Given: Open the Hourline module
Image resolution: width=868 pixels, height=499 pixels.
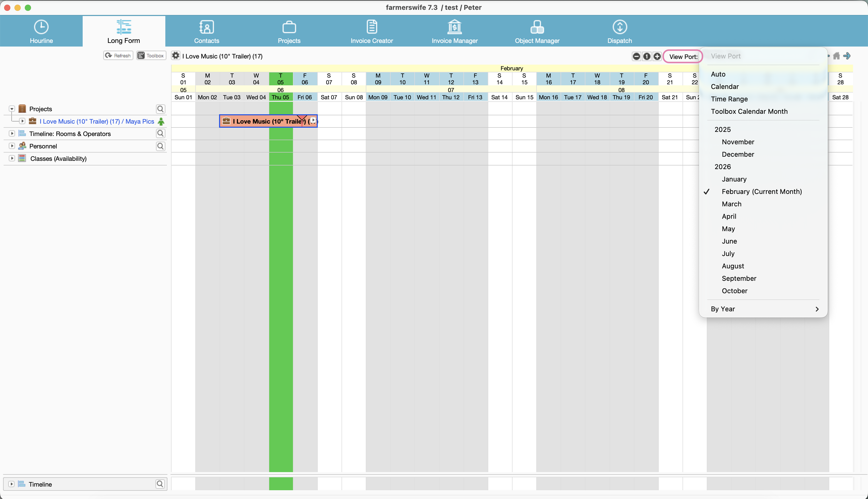Looking at the screenshot, I should 41,32.
